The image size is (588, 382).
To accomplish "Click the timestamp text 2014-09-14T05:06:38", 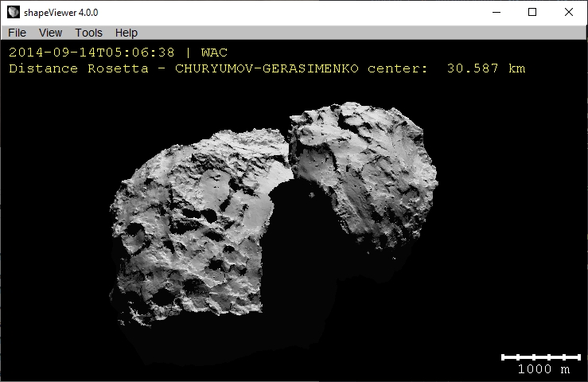I will [x=92, y=53].
